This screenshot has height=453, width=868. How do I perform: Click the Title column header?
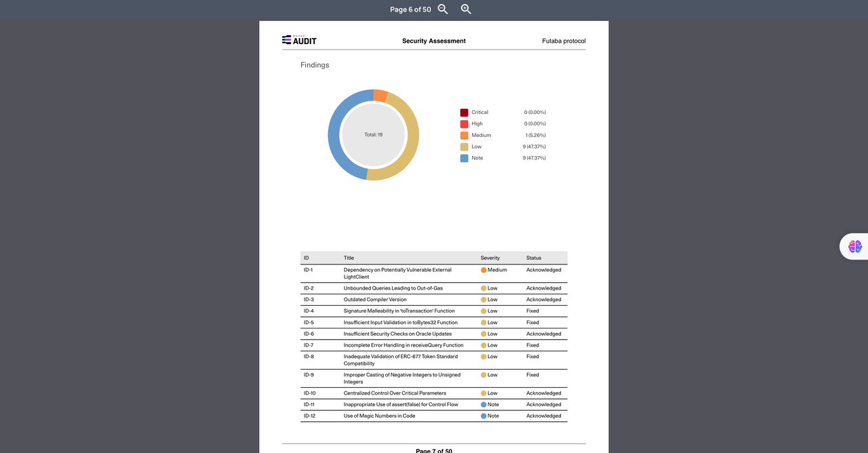coord(349,258)
